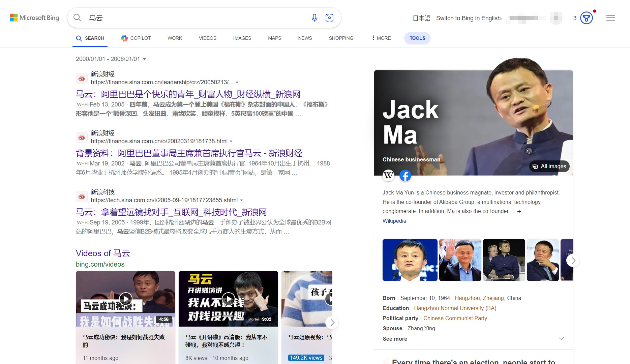The image size is (630, 364).
Task: Play the 马云成功秘诀 video
Action: pos(125,299)
